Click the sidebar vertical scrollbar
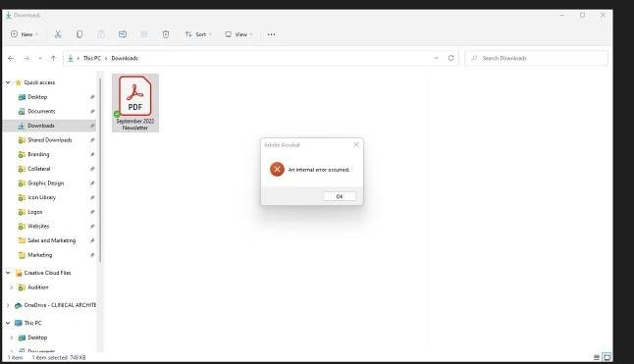 pos(100,170)
